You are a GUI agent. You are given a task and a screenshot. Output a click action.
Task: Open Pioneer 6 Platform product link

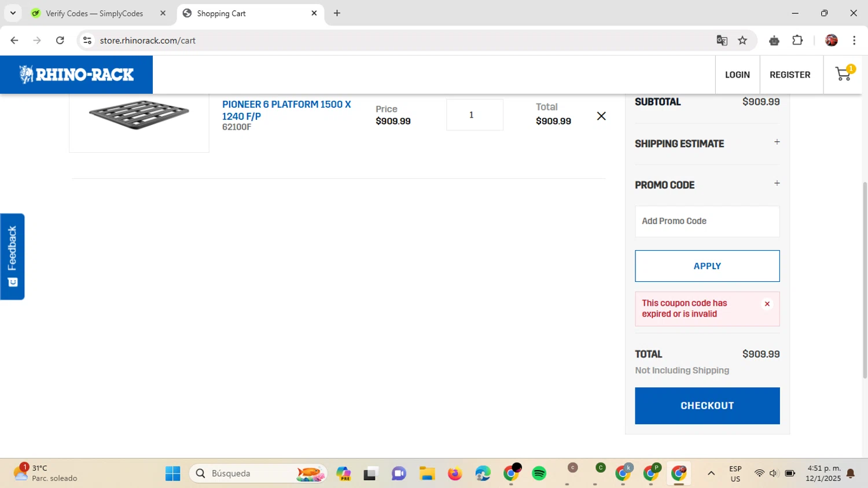pyautogui.click(x=286, y=110)
